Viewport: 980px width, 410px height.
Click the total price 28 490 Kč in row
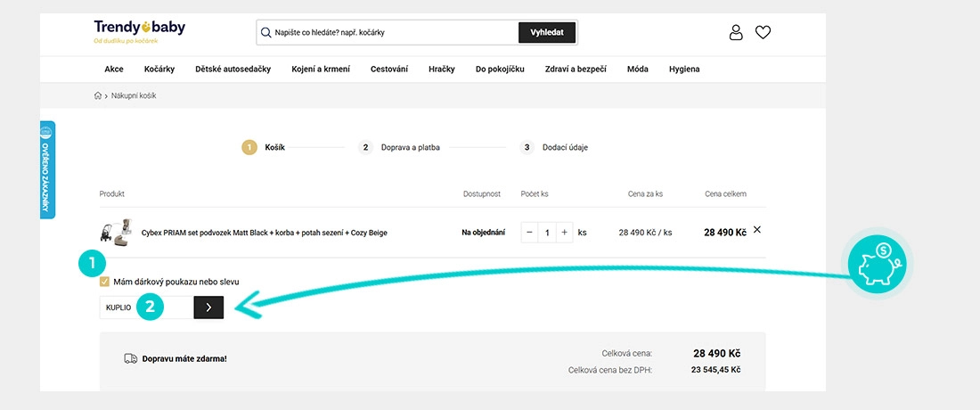click(725, 233)
